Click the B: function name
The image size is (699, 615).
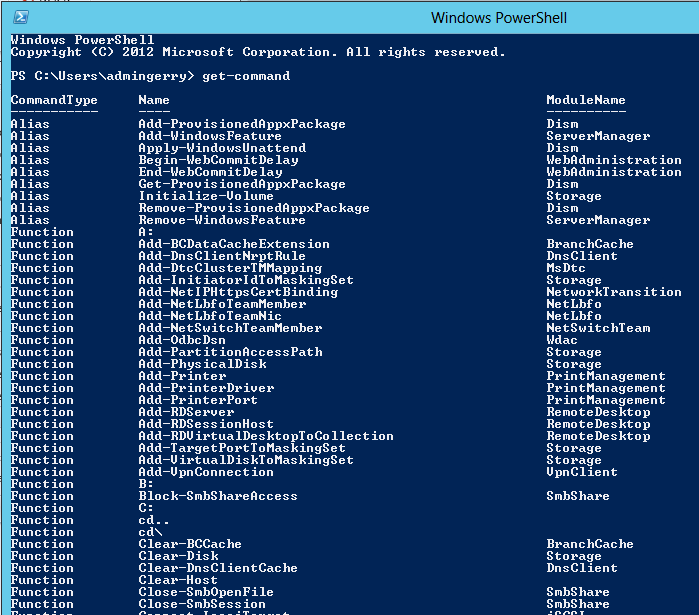click(146, 484)
